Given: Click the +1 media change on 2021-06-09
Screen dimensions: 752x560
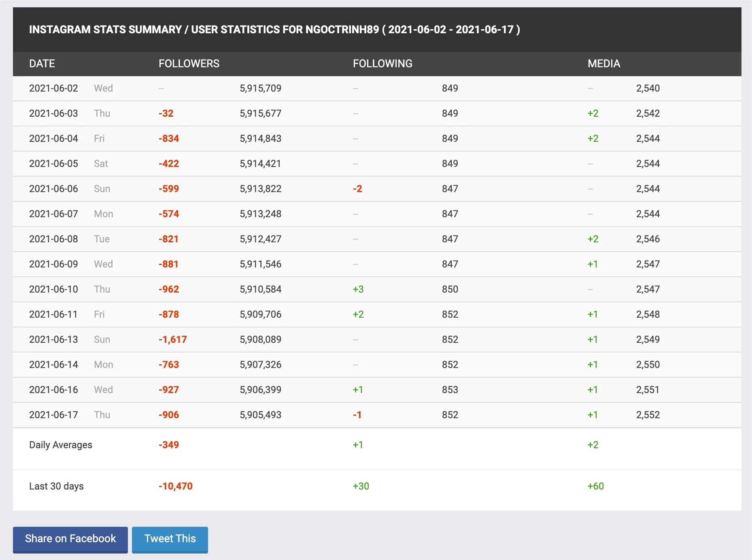Looking at the screenshot, I should point(593,264).
